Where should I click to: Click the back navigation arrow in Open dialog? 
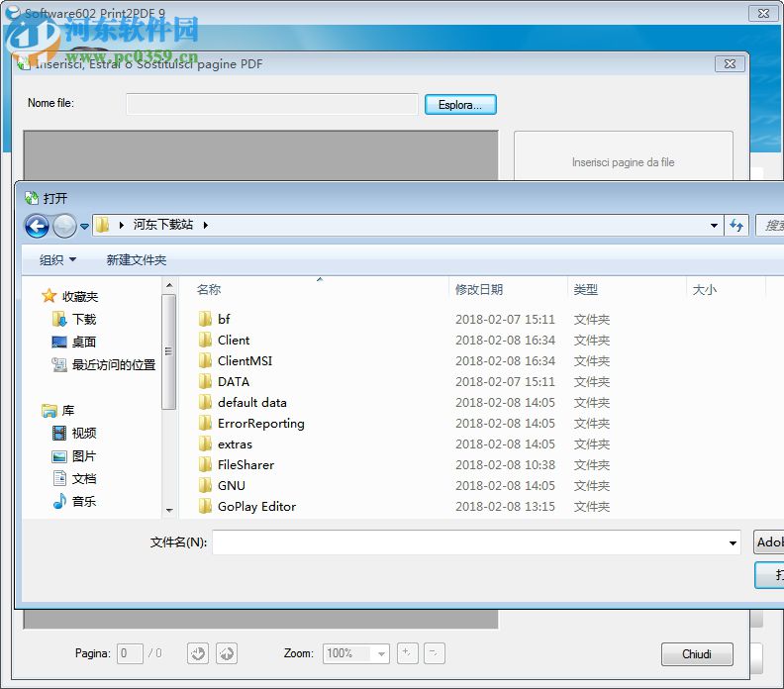37,227
